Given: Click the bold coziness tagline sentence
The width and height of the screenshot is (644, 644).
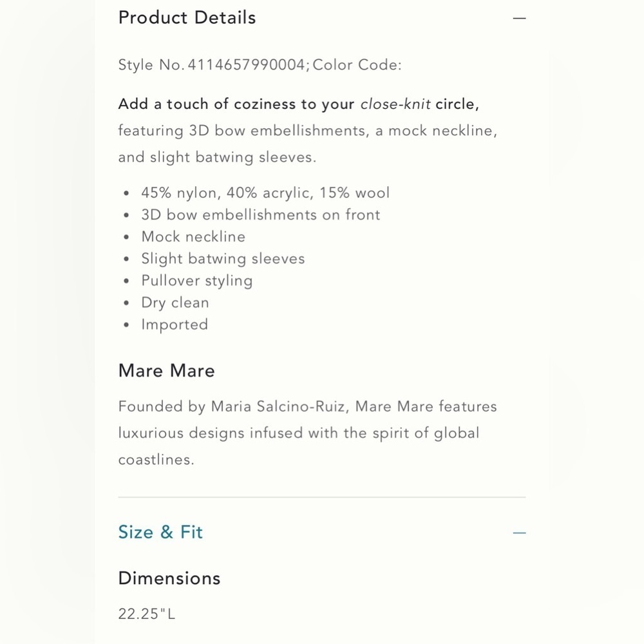Looking at the screenshot, I should tap(299, 104).
